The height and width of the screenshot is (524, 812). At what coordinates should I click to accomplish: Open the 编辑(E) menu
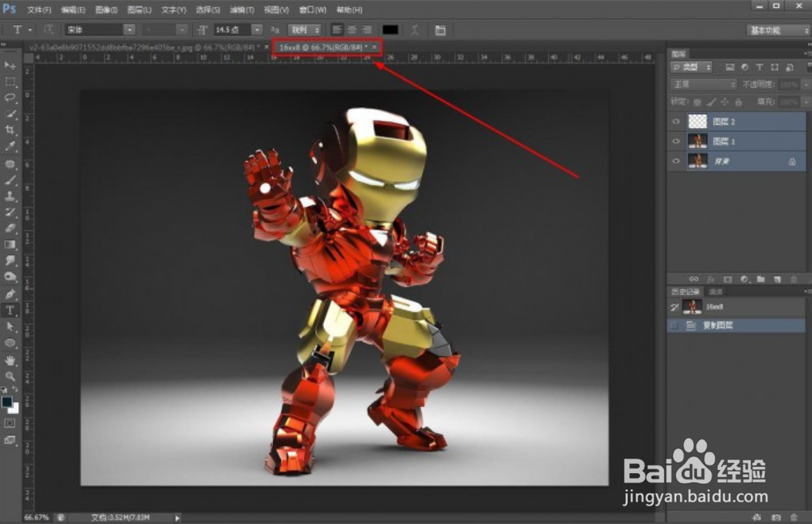pyautogui.click(x=73, y=10)
